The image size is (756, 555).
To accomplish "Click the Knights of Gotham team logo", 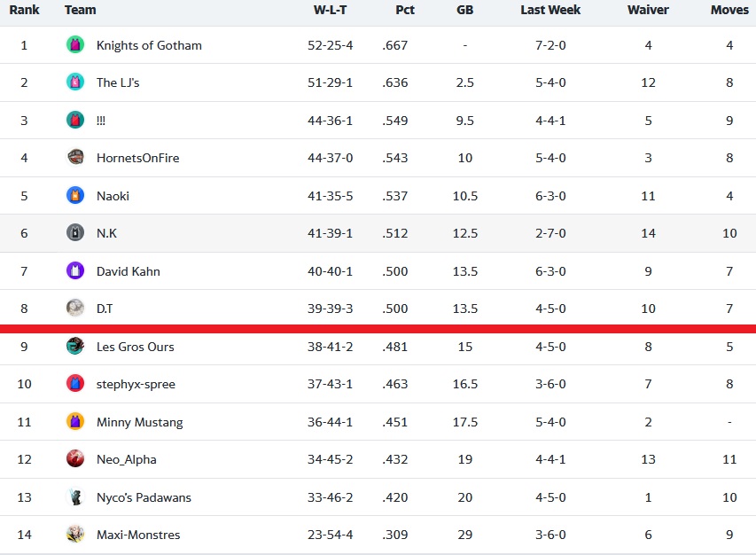I will point(75,45).
